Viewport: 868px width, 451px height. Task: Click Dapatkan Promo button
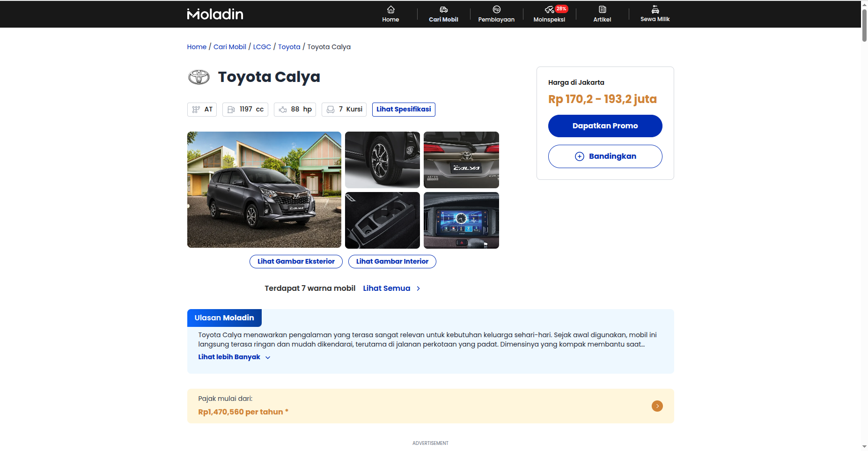[x=605, y=126]
